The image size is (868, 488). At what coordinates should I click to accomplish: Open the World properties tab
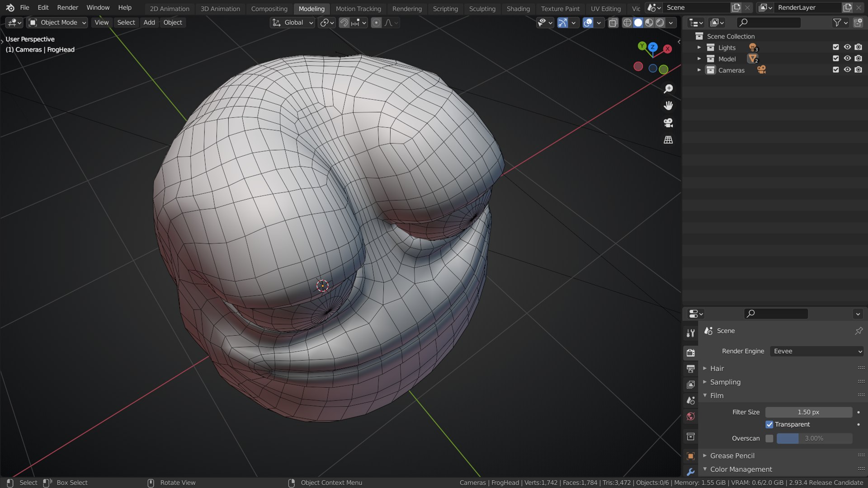coord(690,417)
